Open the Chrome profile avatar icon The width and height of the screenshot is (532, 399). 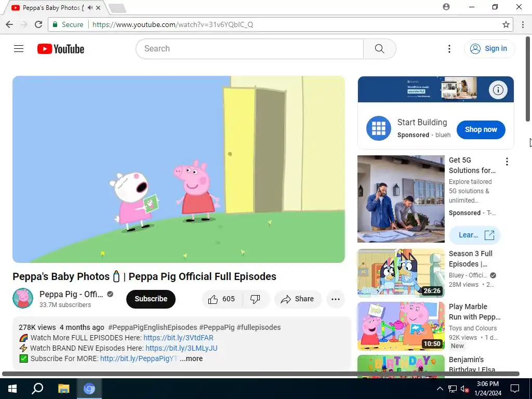pos(446,7)
